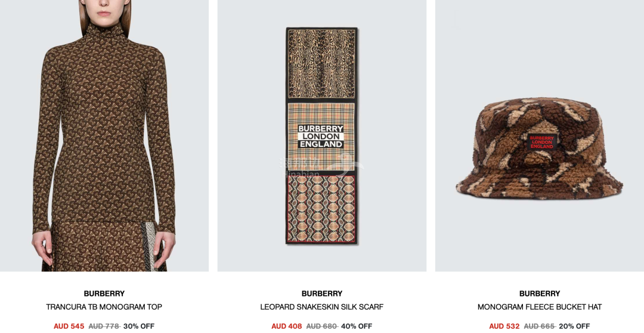The width and height of the screenshot is (644, 333).
Task: Click the 20% OFF discount label
Action: pos(574,326)
